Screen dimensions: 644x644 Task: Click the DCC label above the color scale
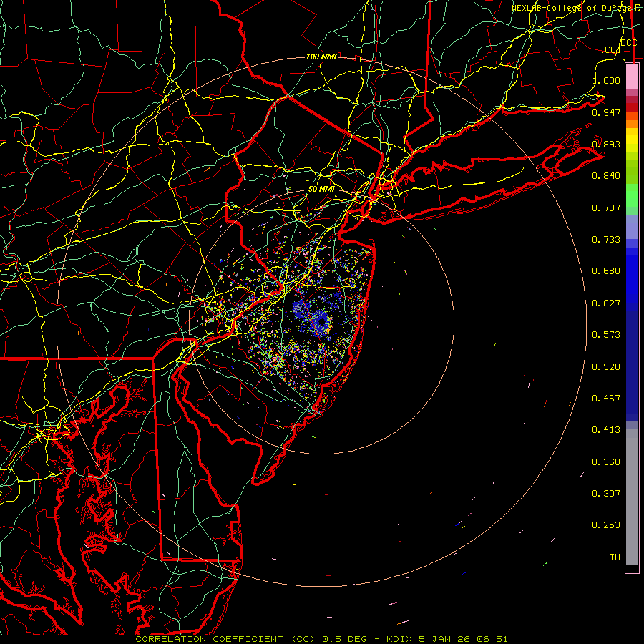pyautogui.click(x=629, y=43)
